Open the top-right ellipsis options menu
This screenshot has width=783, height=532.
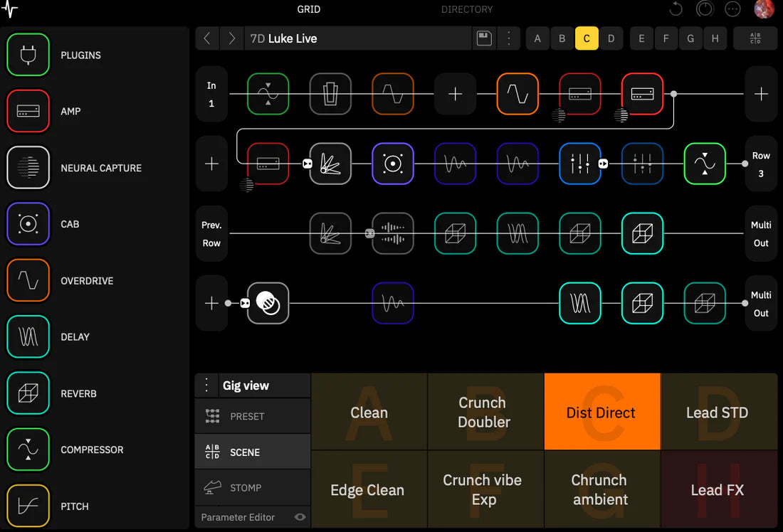pos(732,9)
